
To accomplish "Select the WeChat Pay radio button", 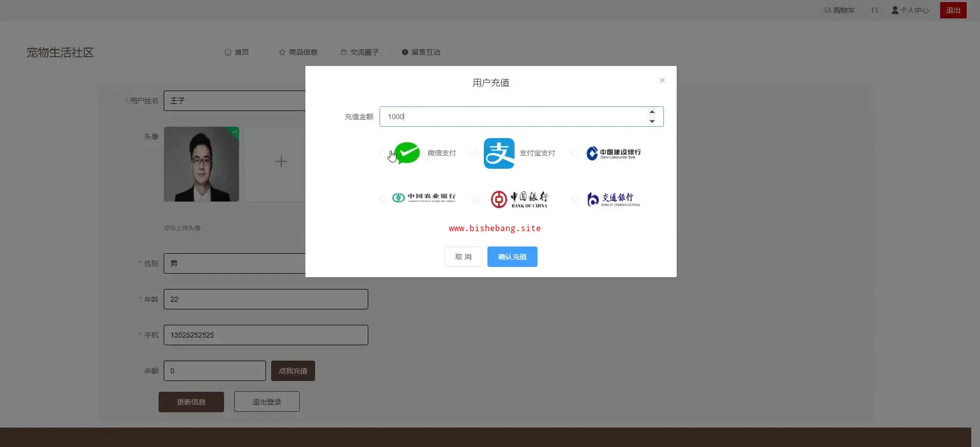I will (x=383, y=153).
